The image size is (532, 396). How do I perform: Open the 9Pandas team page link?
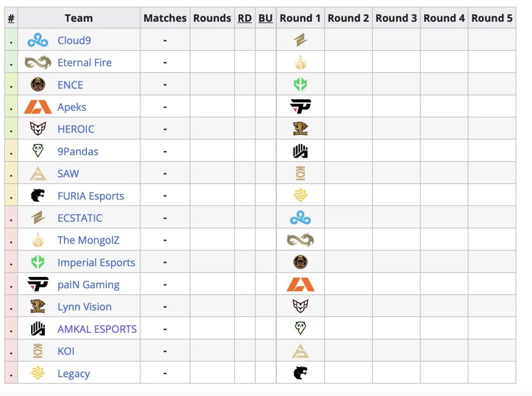coord(78,152)
